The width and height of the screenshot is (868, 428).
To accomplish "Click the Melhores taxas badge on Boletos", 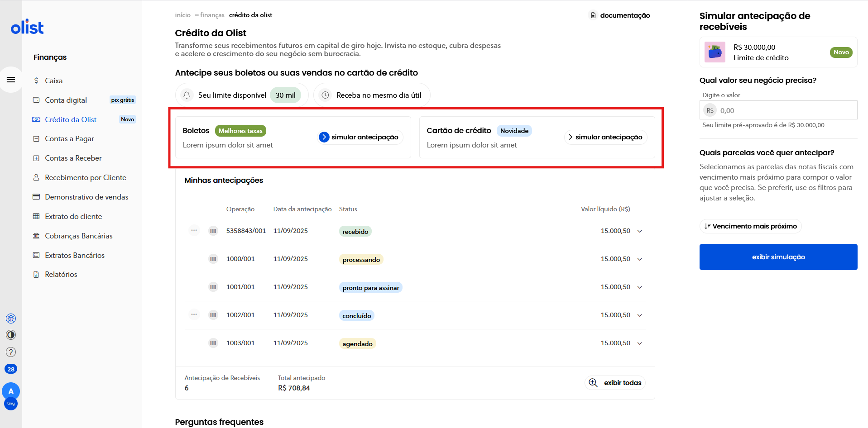I will [240, 131].
